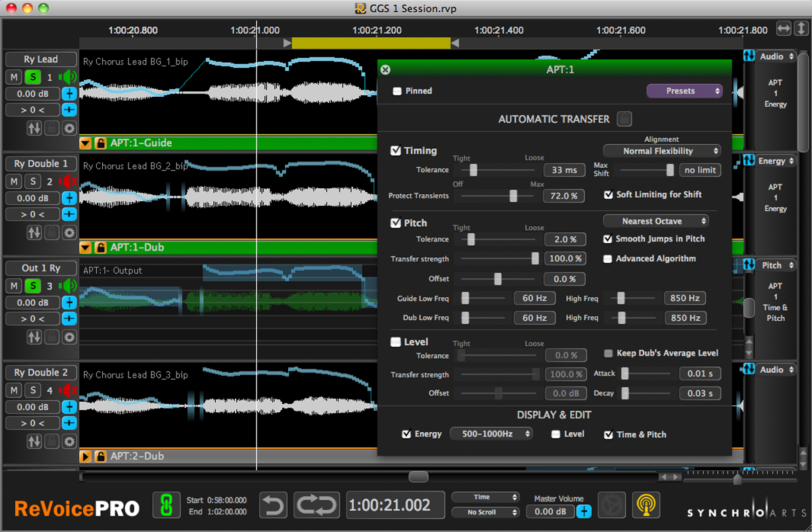Mute the Ry Double 2 track

pyautogui.click(x=14, y=391)
